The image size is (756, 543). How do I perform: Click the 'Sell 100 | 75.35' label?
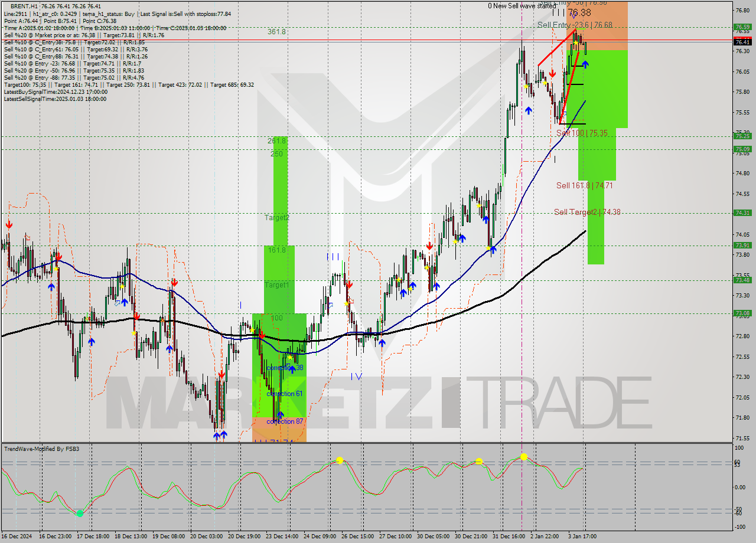click(582, 133)
